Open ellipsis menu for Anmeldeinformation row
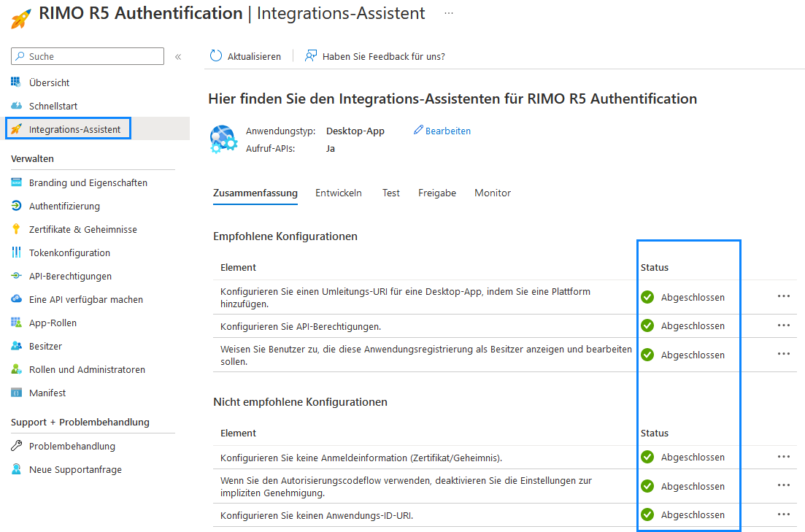805x532 pixels. click(783, 457)
